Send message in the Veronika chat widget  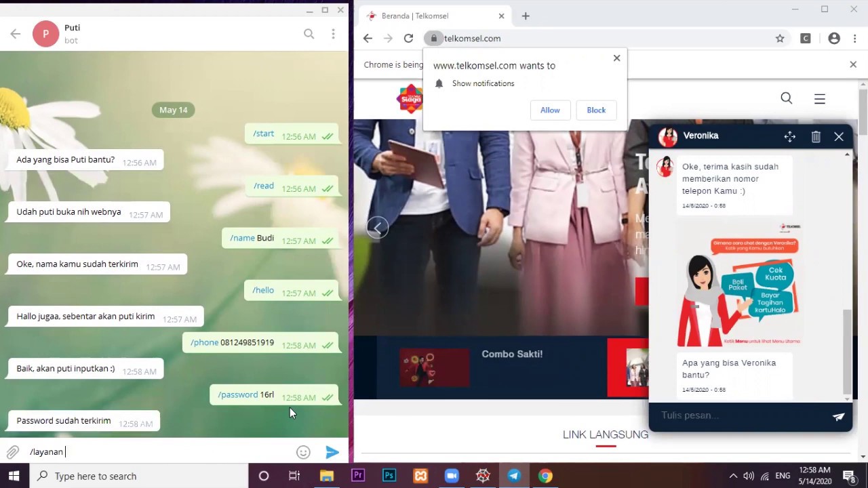point(839,417)
